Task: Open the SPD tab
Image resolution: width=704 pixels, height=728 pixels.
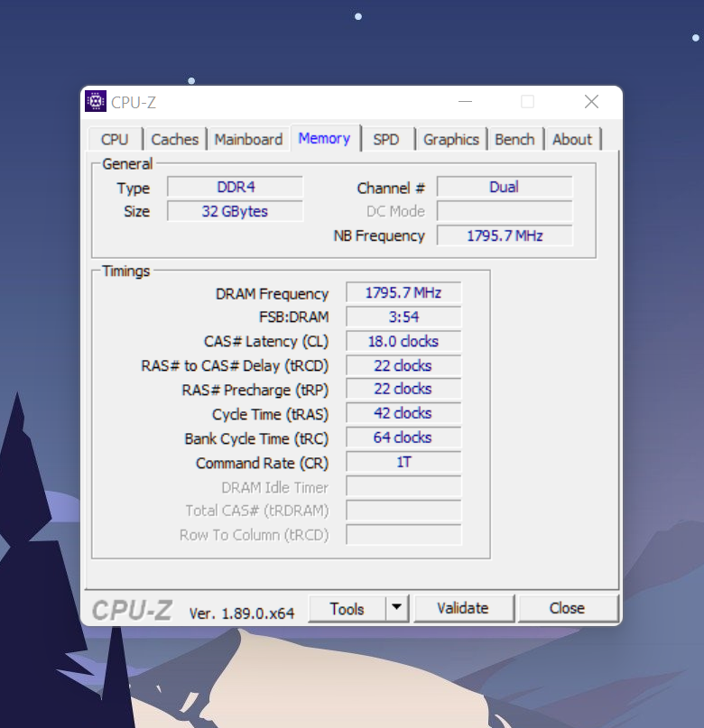Action: [x=386, y=139]
